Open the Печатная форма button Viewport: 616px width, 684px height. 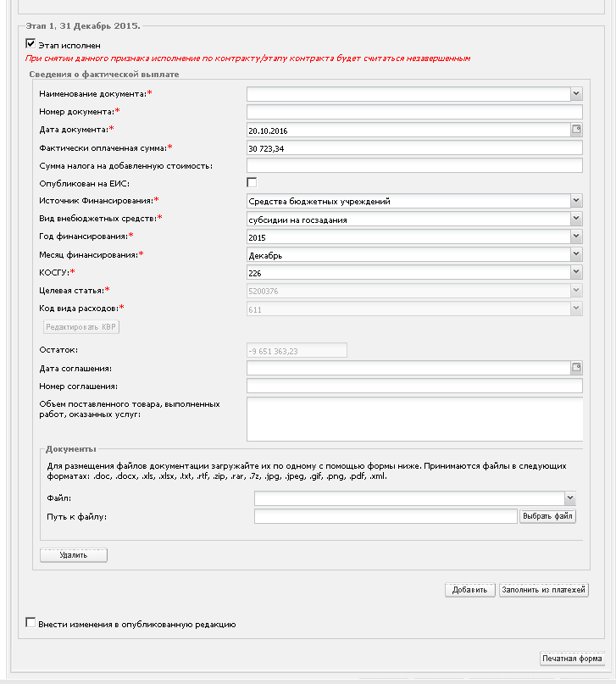[x=573, y=659]
